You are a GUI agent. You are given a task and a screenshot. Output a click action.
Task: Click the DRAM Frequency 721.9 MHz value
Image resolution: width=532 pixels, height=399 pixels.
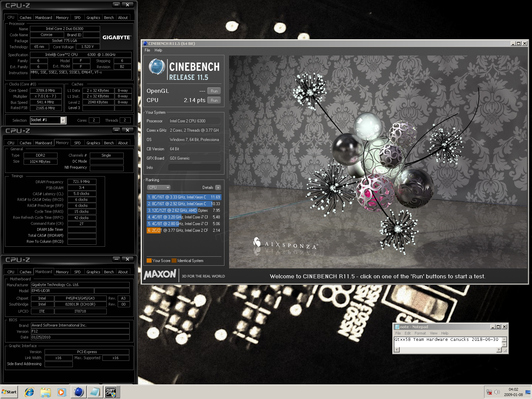[x=82, y=182]
